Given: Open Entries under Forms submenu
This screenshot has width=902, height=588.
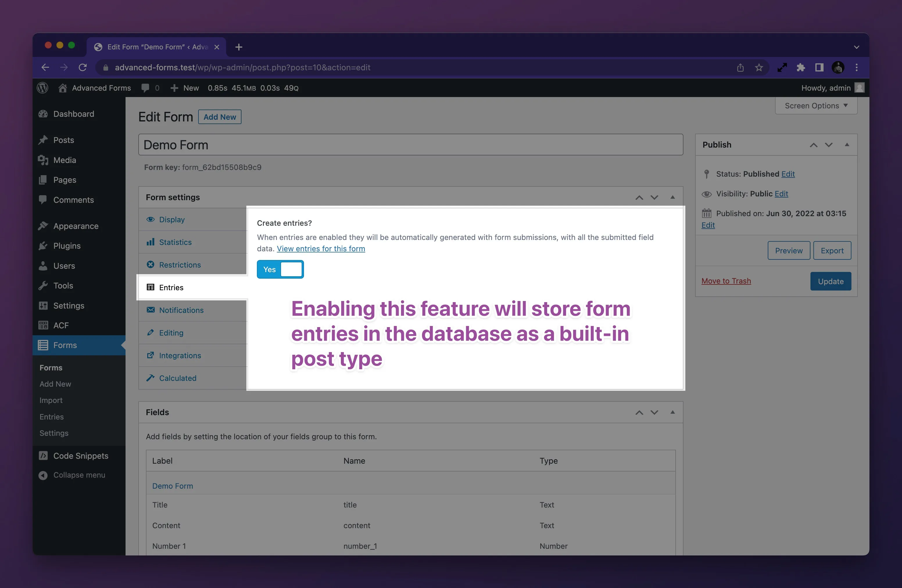Looking at the screenshot, I should click(51, 417).
